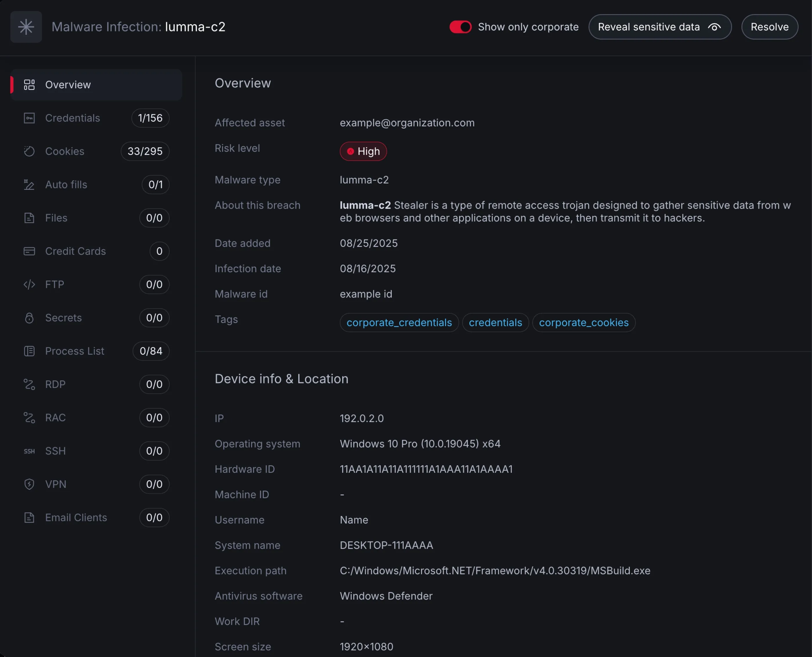Click the Credentials key icon in sidebar
Image resolution: width=812 pixels, height=657 pixels.
(29, 118)
